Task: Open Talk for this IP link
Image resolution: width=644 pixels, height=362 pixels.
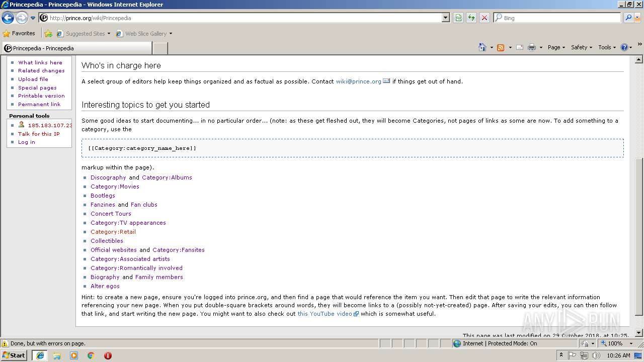Action: pyautogui.click(x=39, y=134)
